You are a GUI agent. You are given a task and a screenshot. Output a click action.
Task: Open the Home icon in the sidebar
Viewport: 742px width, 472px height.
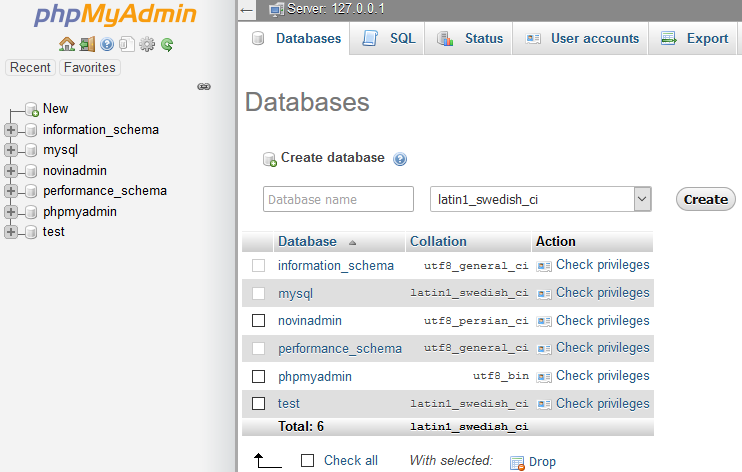click(67, 45)
